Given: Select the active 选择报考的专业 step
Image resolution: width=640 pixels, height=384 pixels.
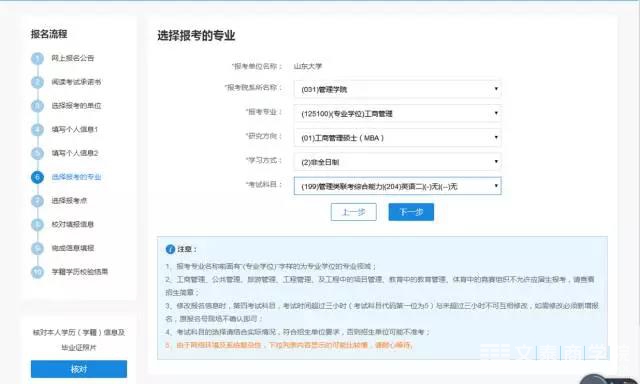Looking at the screenshot, I should click(76, 177).
